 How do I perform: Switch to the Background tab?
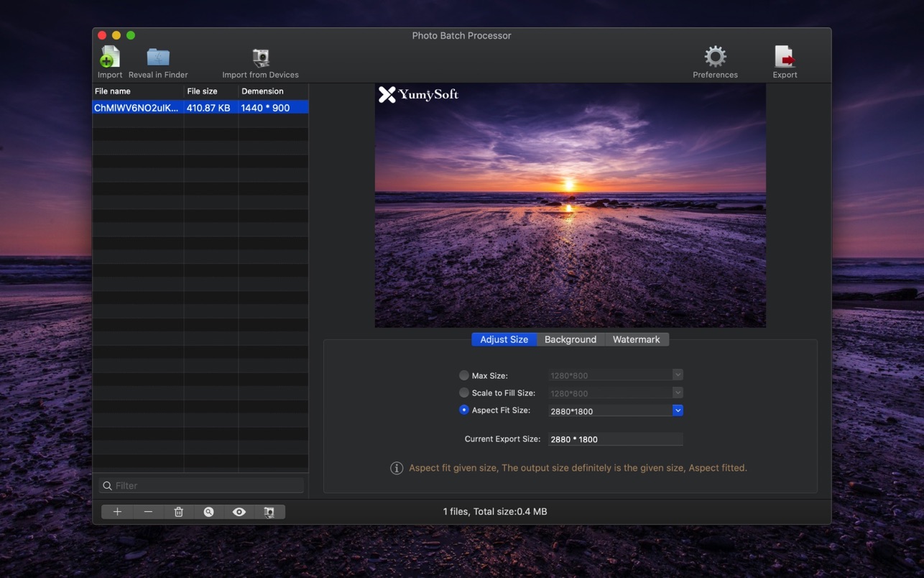click(x=570, y=339)
